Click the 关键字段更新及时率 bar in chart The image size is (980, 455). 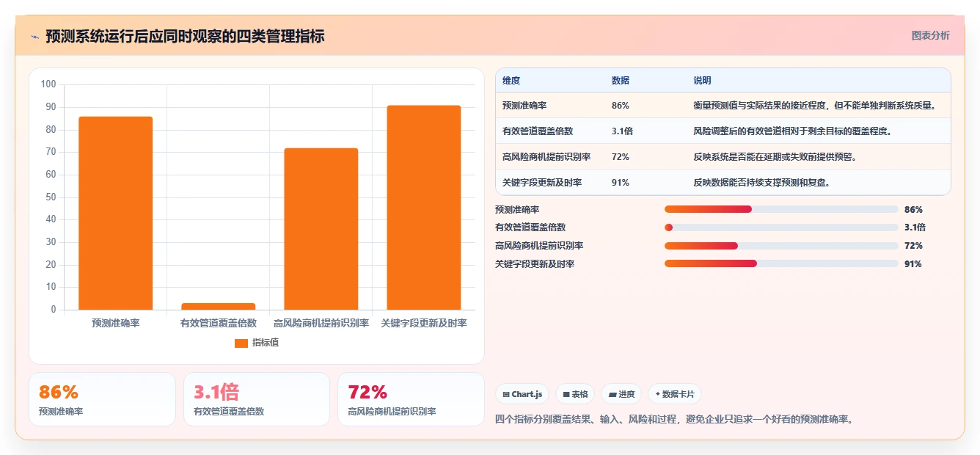click(x=424, y=208)
